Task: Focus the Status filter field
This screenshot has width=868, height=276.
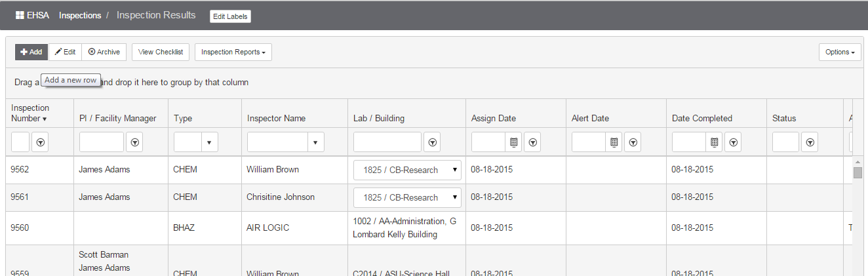Action: [786, 142]
